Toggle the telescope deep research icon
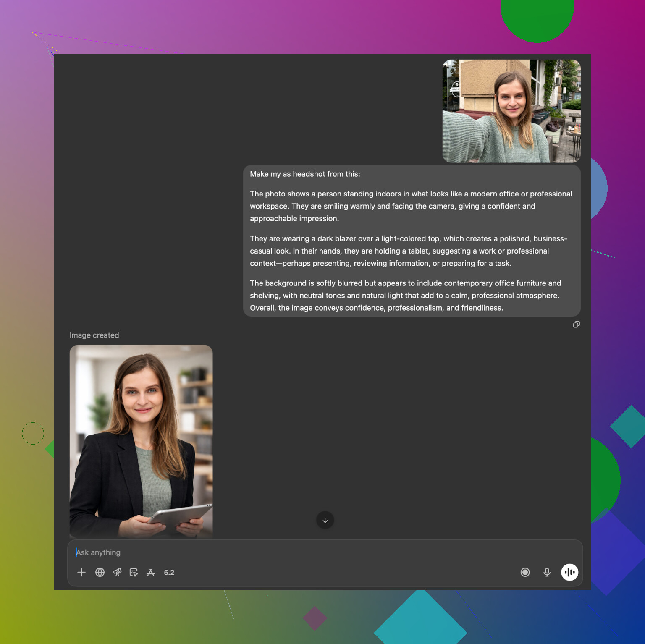This screenshot has height=644, width=645. tap(117, 572)
